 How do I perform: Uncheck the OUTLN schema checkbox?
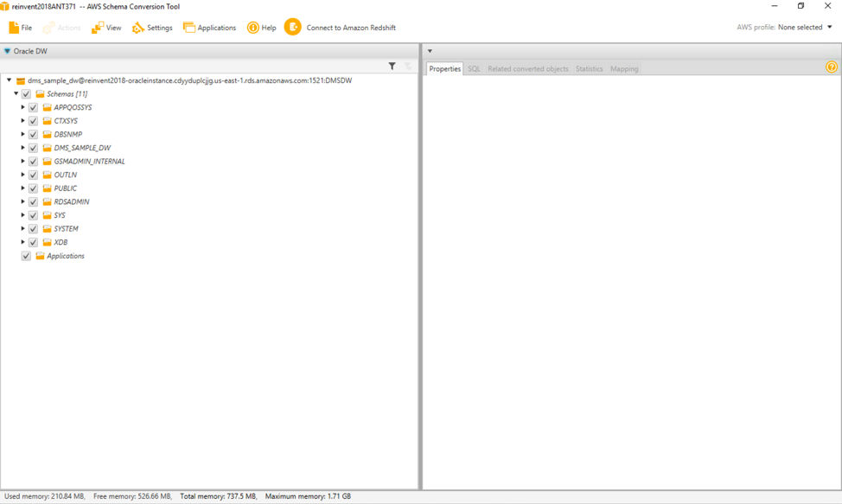point(34,175)
